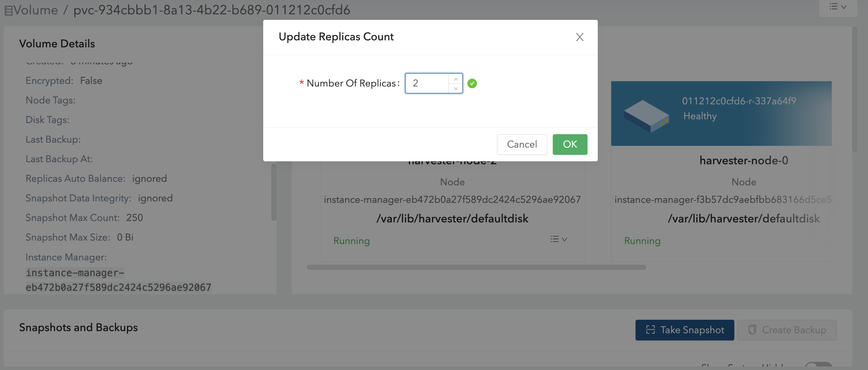Screen dimensions: 868x370
Task: Select the Running status on harvester-node-2
Action: click(352, 241)
